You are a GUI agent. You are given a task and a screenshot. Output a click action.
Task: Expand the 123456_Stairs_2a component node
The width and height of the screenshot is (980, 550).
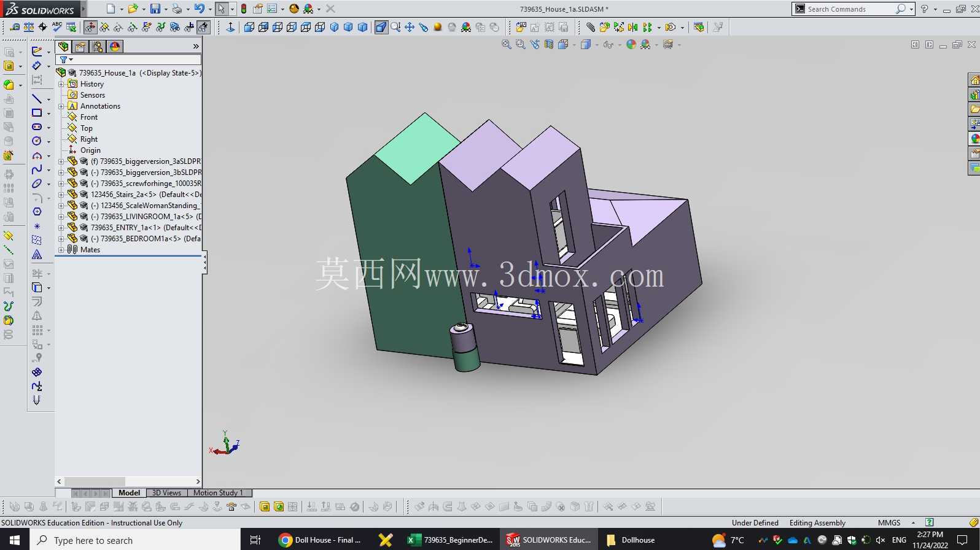click(x=61, y=195)
